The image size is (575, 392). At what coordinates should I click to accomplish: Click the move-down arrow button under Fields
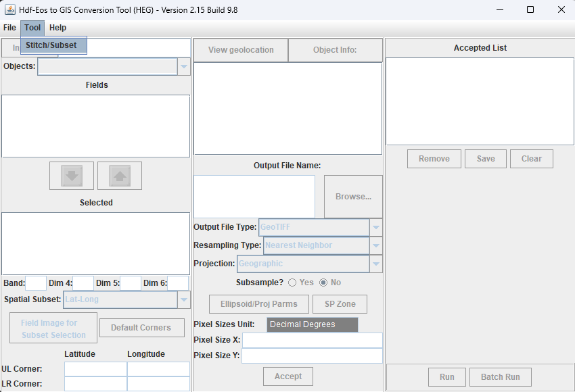pos(72,176)
